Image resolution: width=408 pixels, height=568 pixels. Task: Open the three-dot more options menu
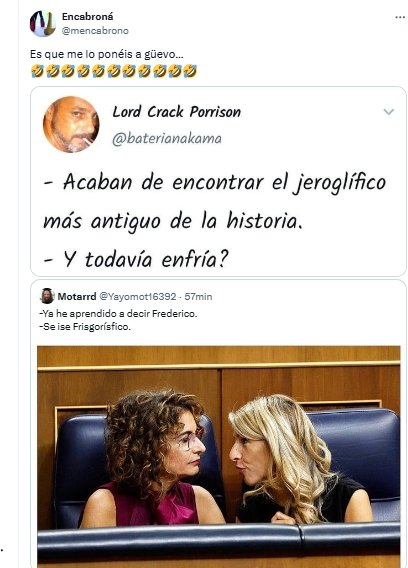400,17
